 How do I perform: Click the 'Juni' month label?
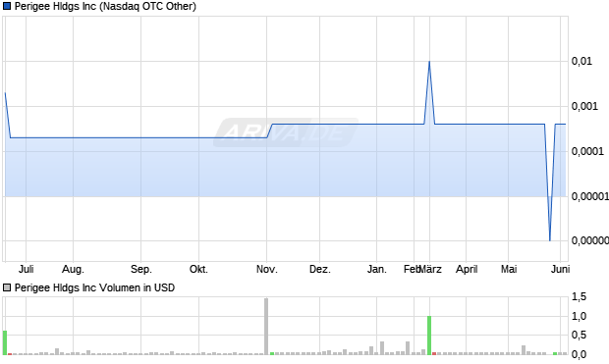[x=560, y=269]
